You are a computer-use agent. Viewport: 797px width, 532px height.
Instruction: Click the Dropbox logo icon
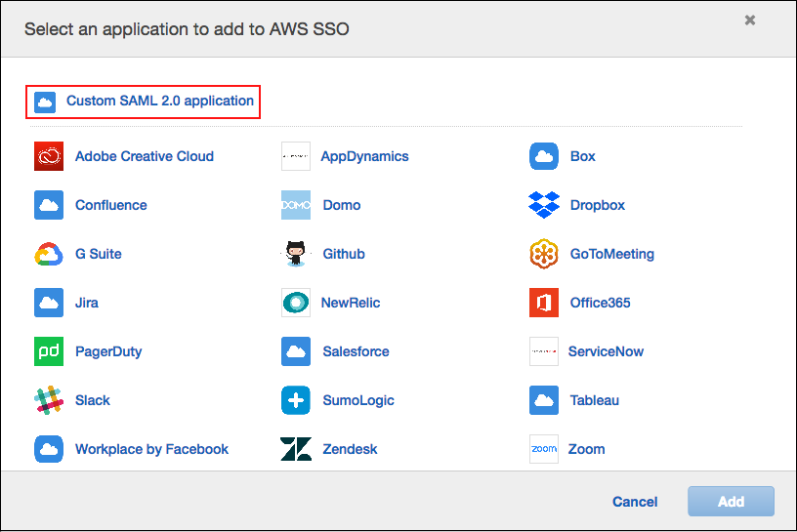[x=544, y=205]
